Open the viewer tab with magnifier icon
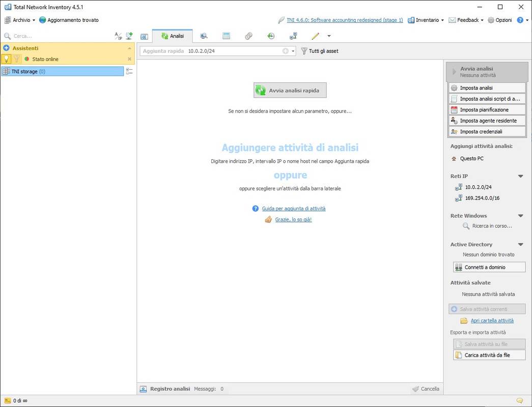Viewport: 532px width, 407px height. tap(204, 36)
